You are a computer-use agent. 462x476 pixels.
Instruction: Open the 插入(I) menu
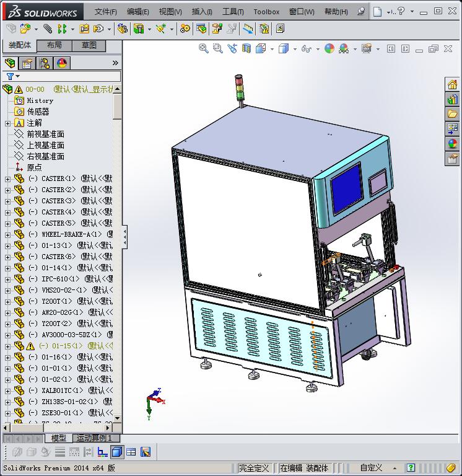(202, 12)
